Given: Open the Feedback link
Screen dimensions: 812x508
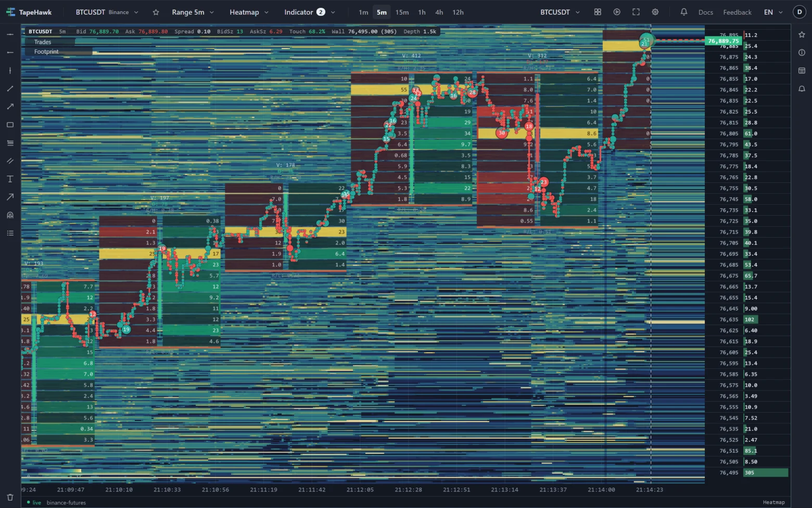Looking at the screenshot, I should click(737, 12).
